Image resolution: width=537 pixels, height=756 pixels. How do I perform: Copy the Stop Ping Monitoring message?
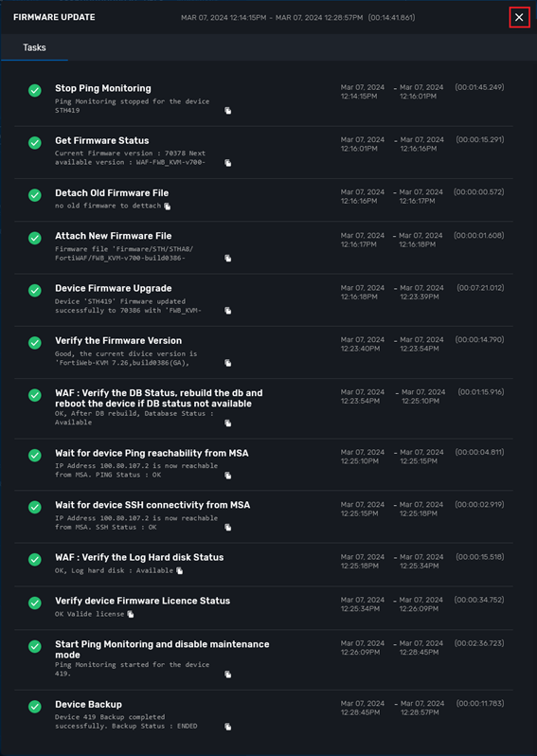[228, 111]
